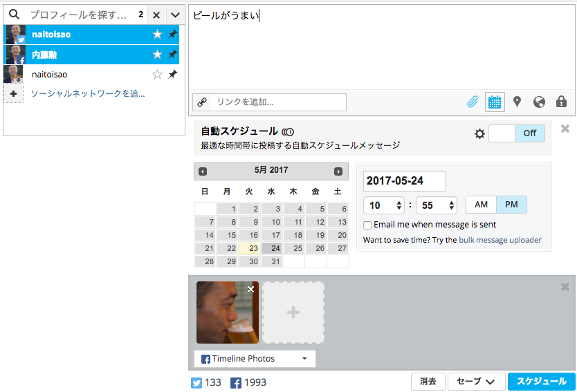This screenshot has height=392, width=577.
Task: Expand the profile picker chevron
Action: (x=175, y=15)
